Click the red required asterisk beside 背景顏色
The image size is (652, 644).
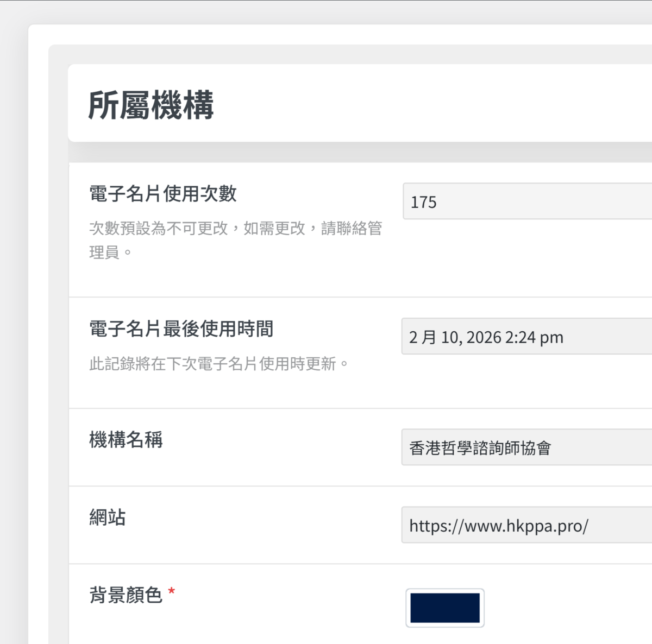click(x=172, y=592)
